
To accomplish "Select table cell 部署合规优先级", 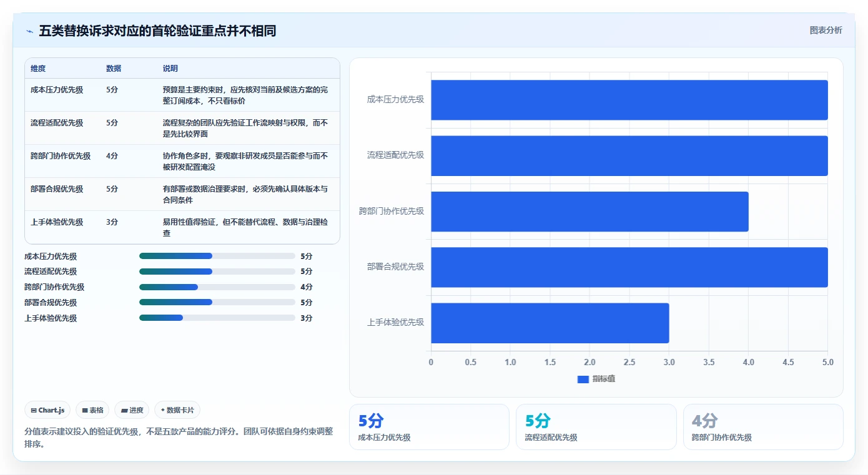I will point(57,189).
